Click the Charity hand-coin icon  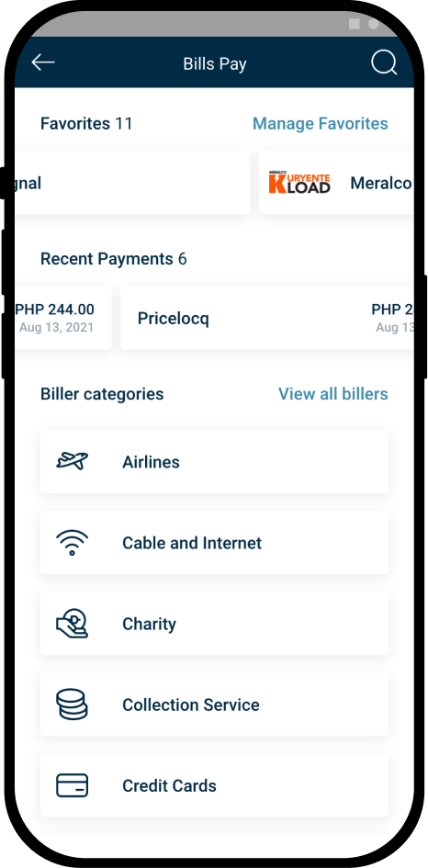72,624
